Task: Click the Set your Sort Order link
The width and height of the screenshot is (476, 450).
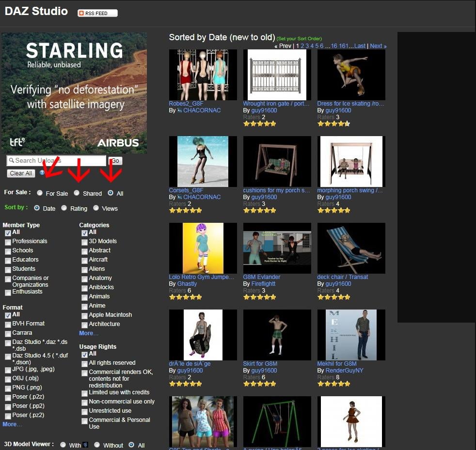Action: pos(299,39)
